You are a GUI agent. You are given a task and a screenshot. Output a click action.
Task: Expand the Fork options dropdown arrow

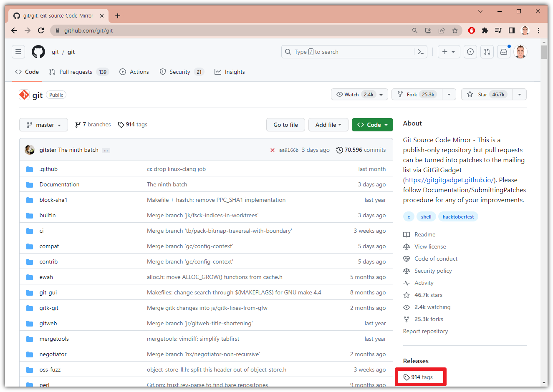[x=449, y=94]
